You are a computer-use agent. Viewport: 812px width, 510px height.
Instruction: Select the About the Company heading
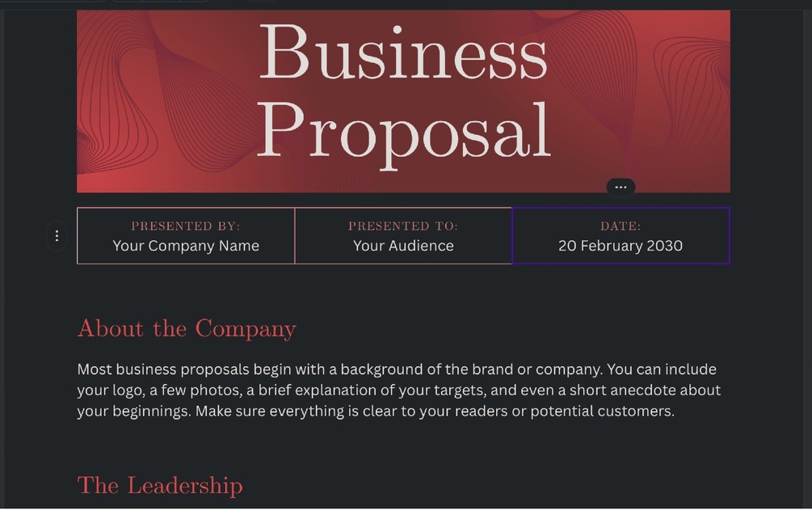187,329
